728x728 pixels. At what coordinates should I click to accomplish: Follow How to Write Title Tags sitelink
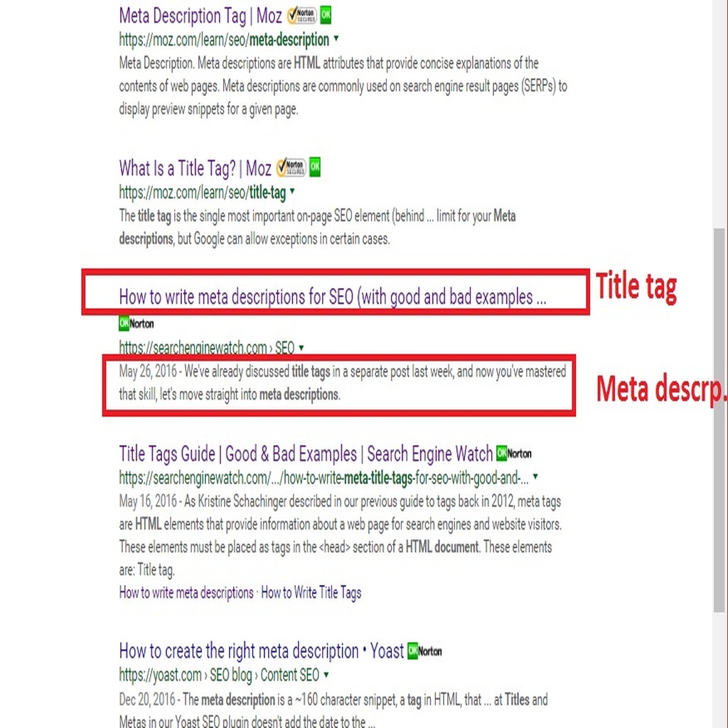click(311, 593)
